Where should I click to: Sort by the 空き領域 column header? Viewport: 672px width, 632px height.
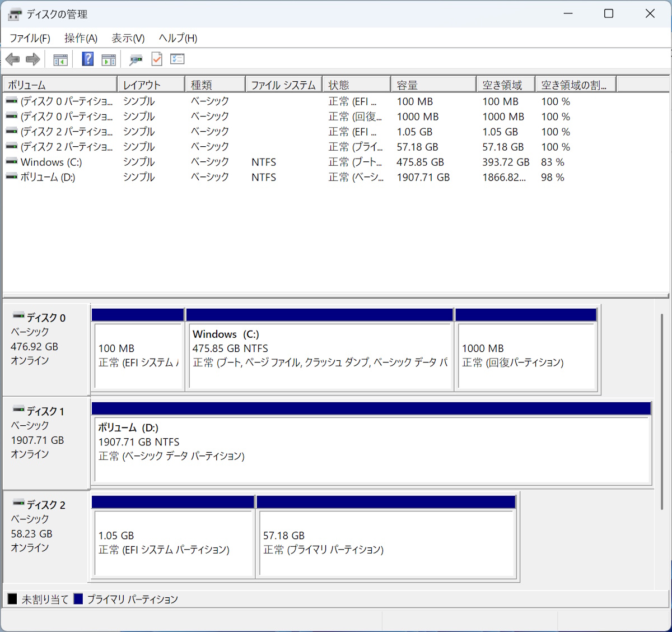click(x=505, y=85)
